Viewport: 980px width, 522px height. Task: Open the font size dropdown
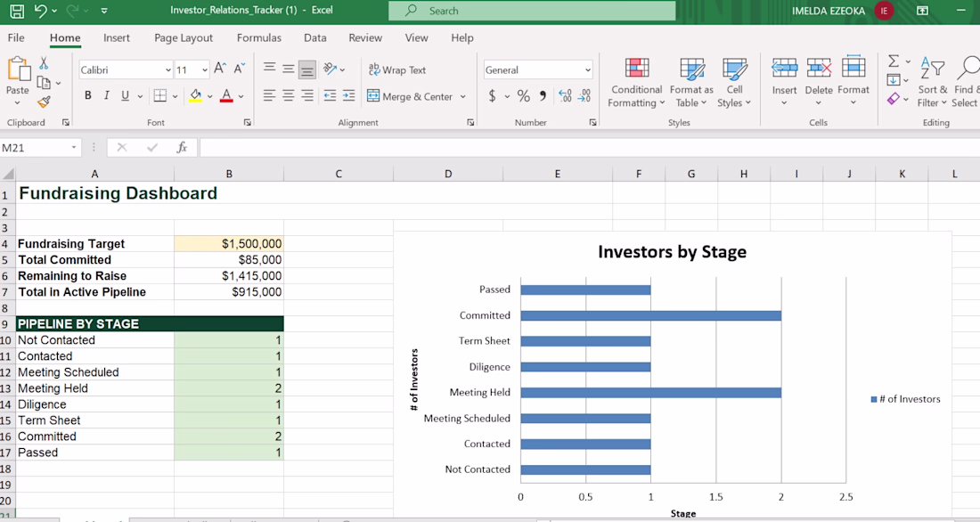[x=204, y=70]
